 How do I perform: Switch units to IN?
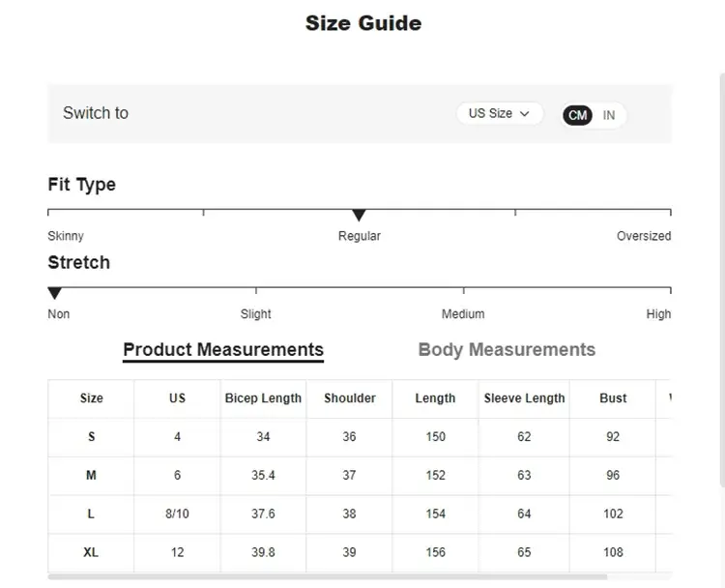609,115
